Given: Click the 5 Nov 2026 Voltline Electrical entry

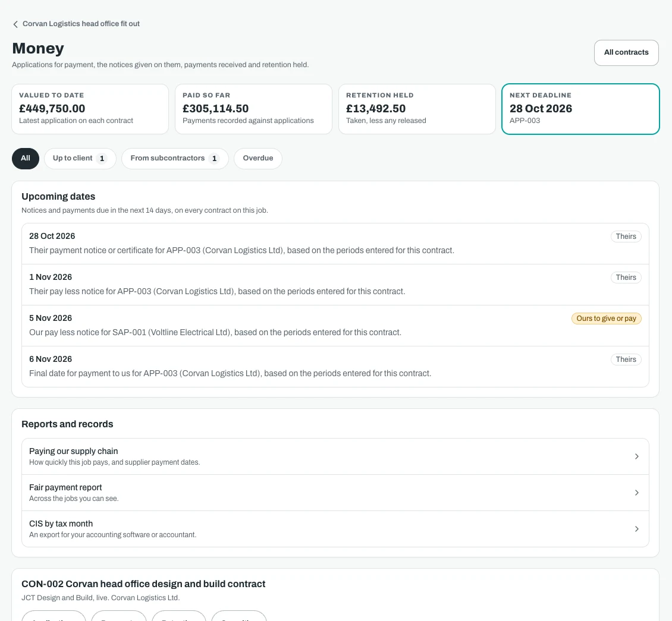Looking at the screenshot, I should pyautogui.click(x=335, y=326).
